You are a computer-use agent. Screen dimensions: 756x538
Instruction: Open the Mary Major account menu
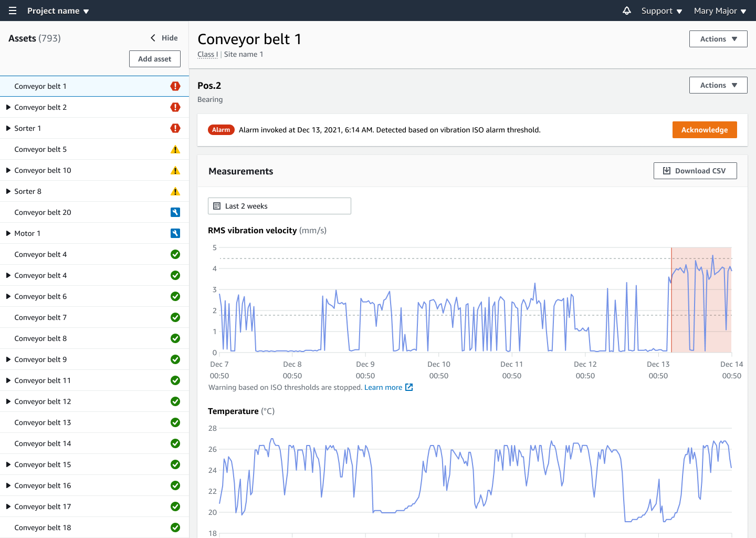tap(720, 11)
